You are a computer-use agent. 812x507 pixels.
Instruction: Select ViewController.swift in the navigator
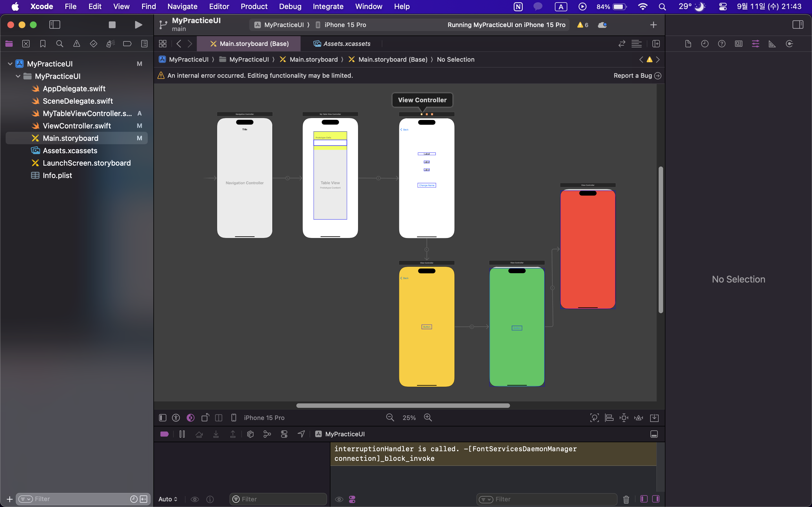pos(76,126)
